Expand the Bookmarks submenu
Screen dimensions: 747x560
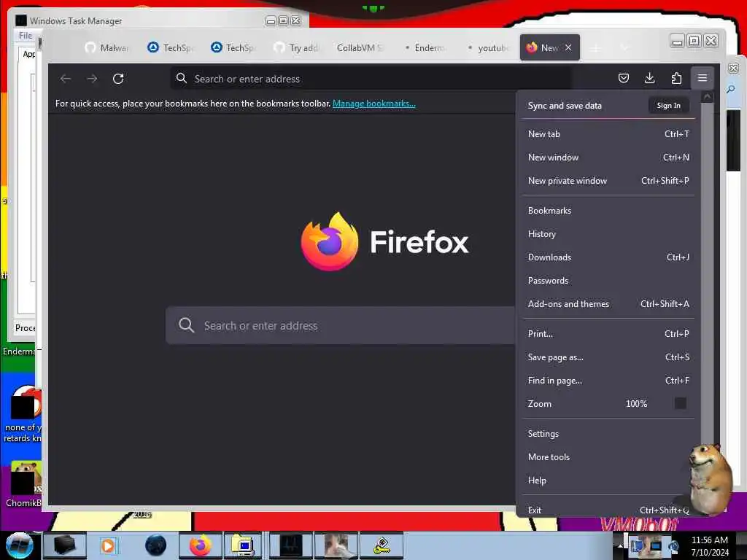[x=608, y=211]
